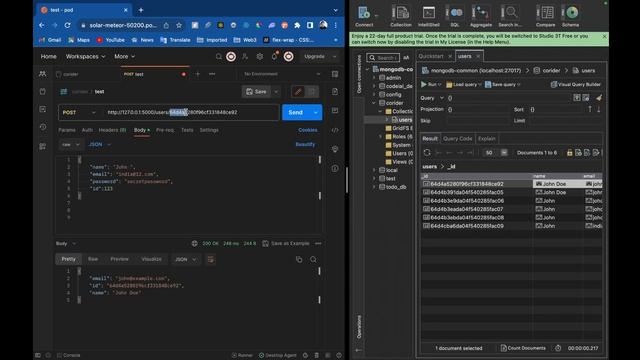
Task: Toggle Postman sidebar from status bar icon
Action: tap(38, 355)
